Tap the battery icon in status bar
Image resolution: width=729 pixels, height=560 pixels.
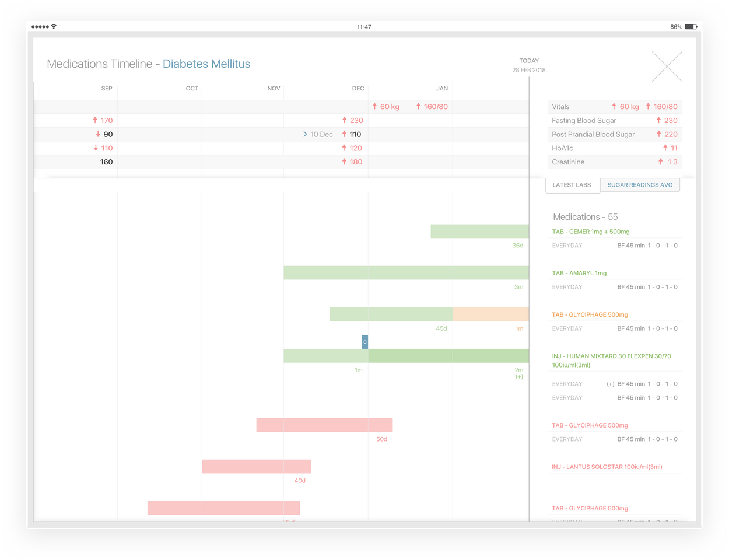click(691, 27)
